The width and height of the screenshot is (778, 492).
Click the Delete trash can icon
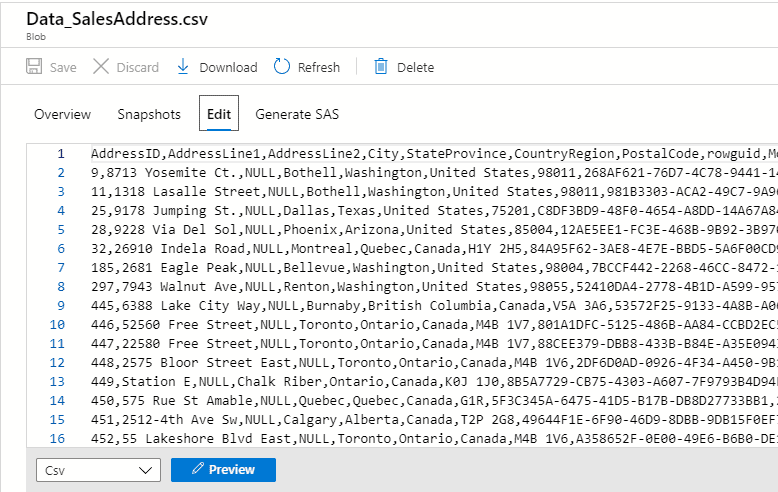click(x=381, y=67)
